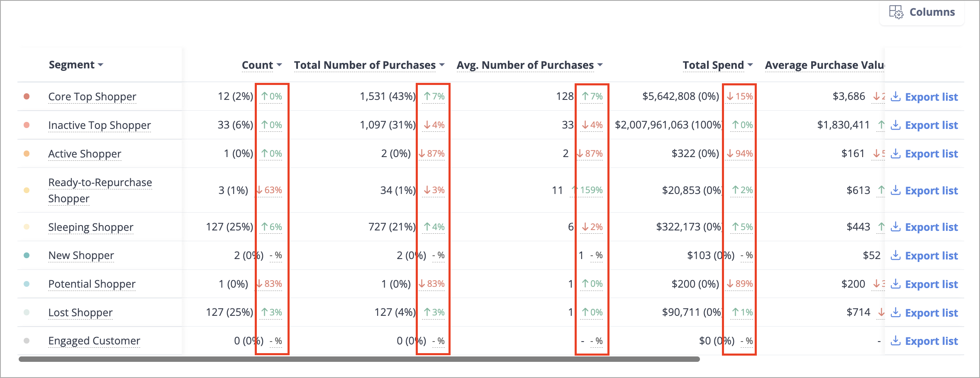
Task: Click download icon in New Shopper row
Action: click(x=896, y=255)
